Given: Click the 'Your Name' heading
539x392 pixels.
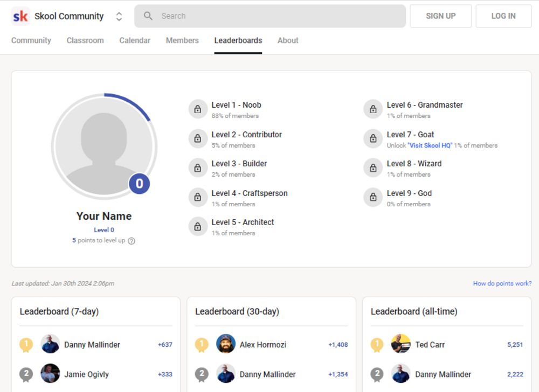Looking at the screenshot, I should [104, 216].
